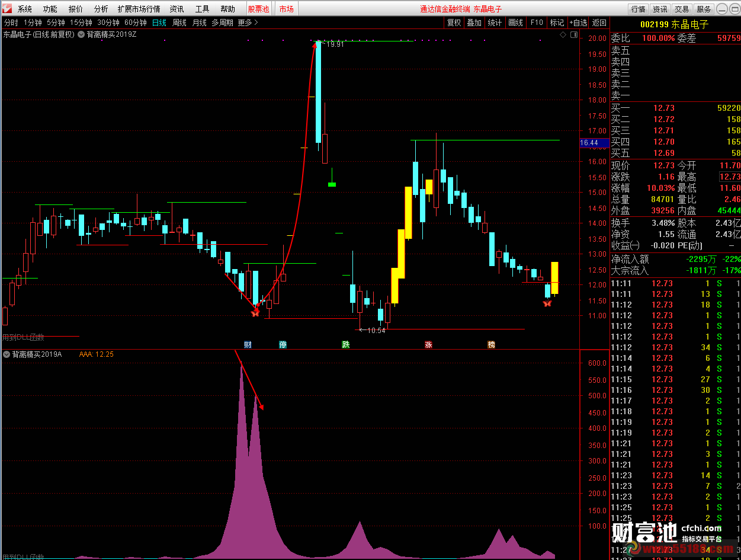
Task: Select the 多周期 multi-period tab
Action: [x=223, y=23]
